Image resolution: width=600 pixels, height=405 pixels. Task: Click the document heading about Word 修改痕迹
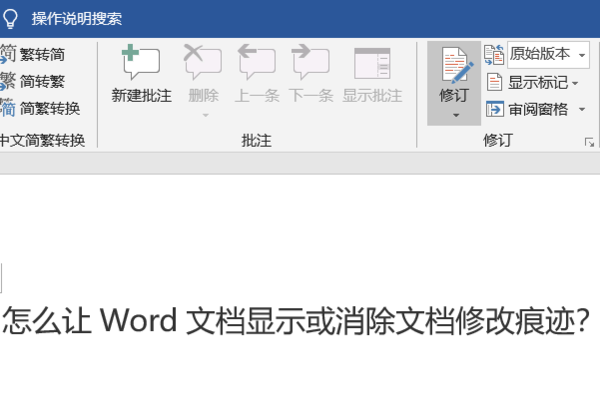point(295,320)
